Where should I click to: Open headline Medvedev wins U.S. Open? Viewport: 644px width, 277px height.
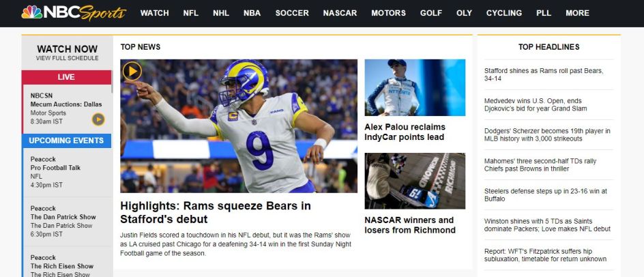pyautogui.click(x=536, y=105)
